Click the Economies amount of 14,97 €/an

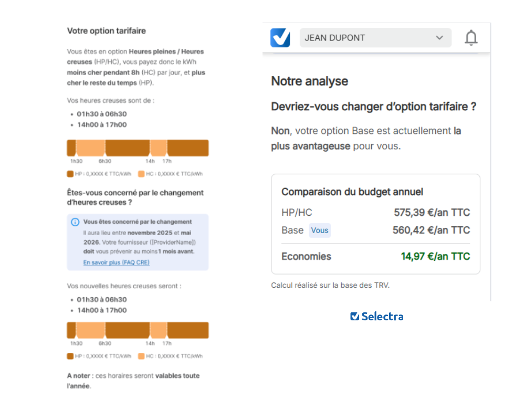click(x=435, y=256)
